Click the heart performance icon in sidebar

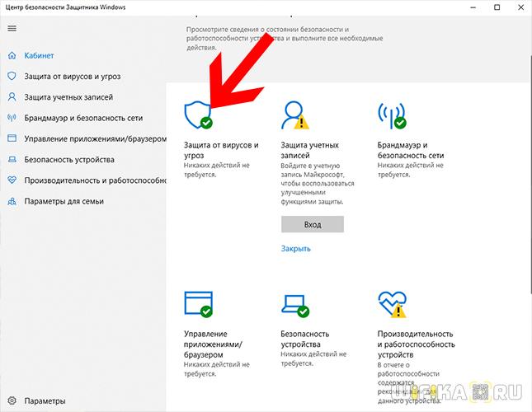[12, 180]
